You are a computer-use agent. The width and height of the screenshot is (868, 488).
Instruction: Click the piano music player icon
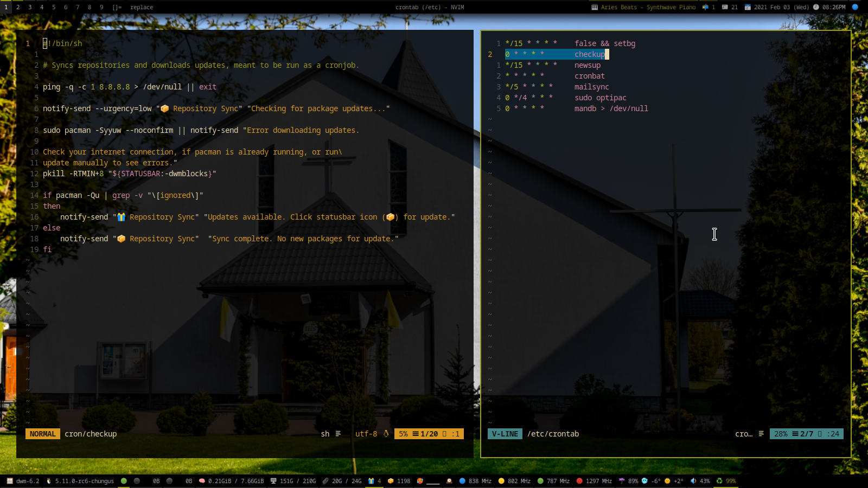(x=595, y=7)
